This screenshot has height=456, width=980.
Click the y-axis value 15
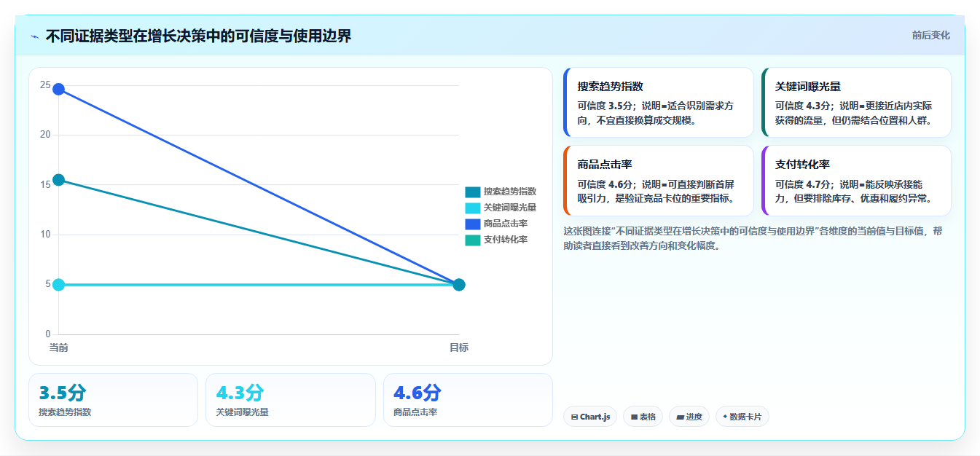45,184
